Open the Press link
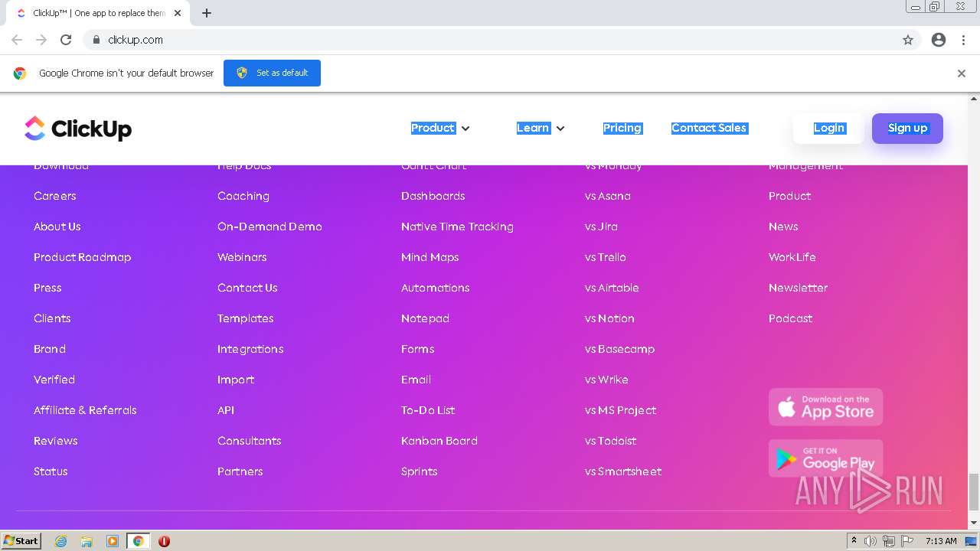This screenshot has width=980, height=551. coord(47,288)
